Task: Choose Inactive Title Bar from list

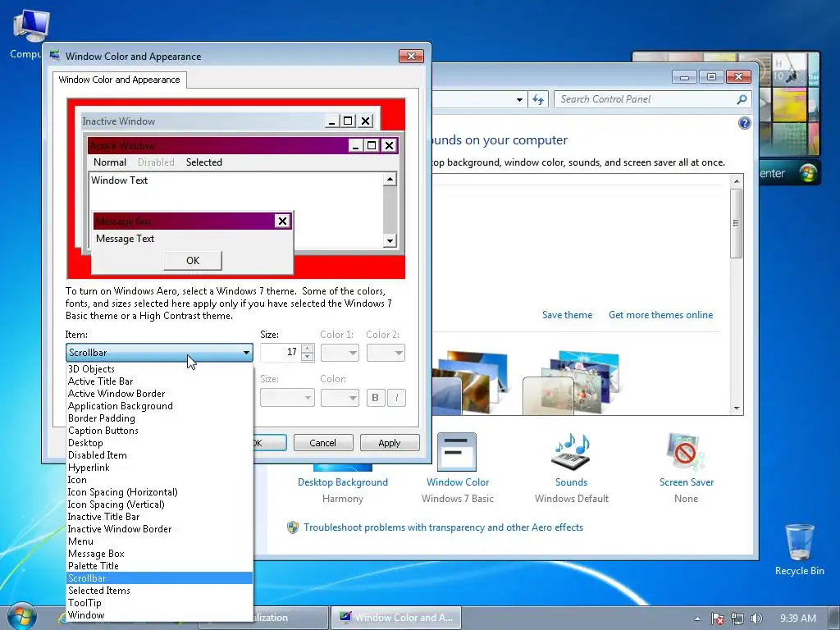Action: 159,517
